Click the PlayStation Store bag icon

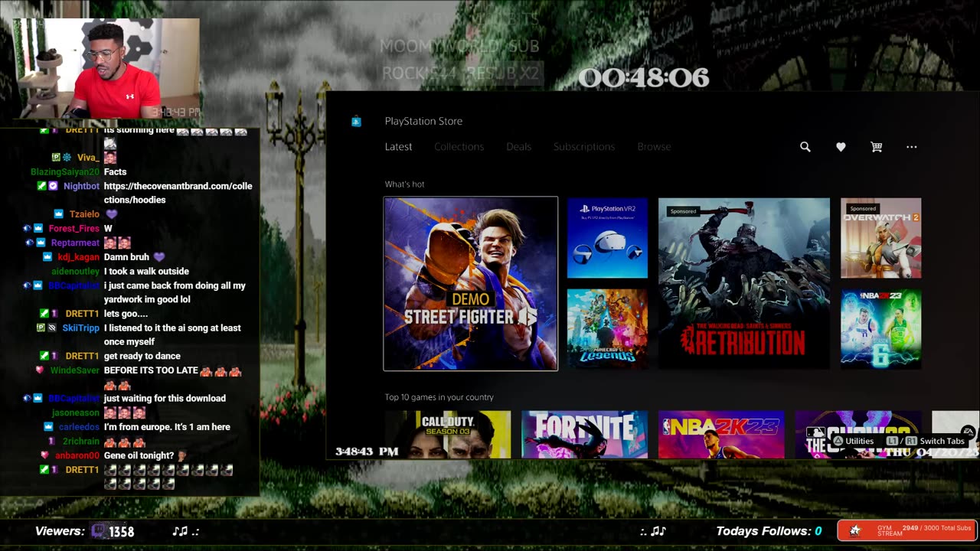(x=356, y=121)
